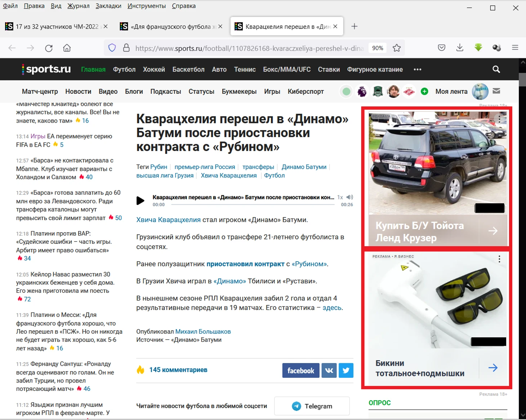Open Матч-центр
The image size is (526, 420).
[x=40, y=92]
